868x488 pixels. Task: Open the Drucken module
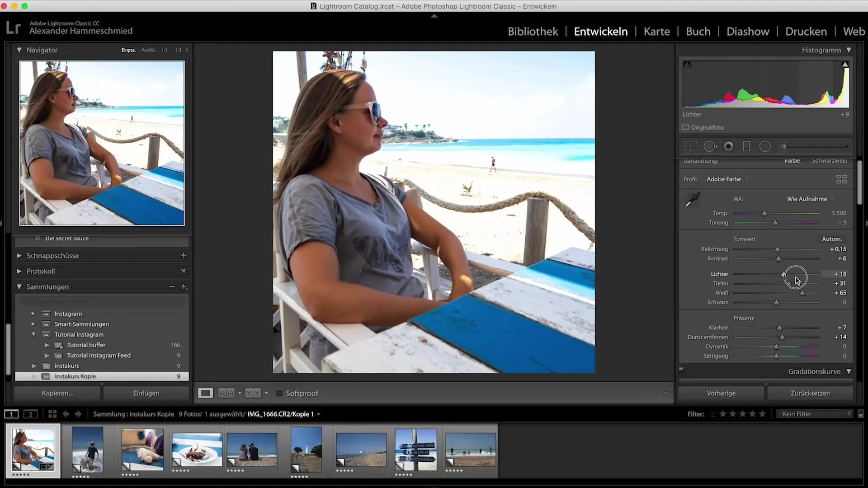click(x=806, y=32)
